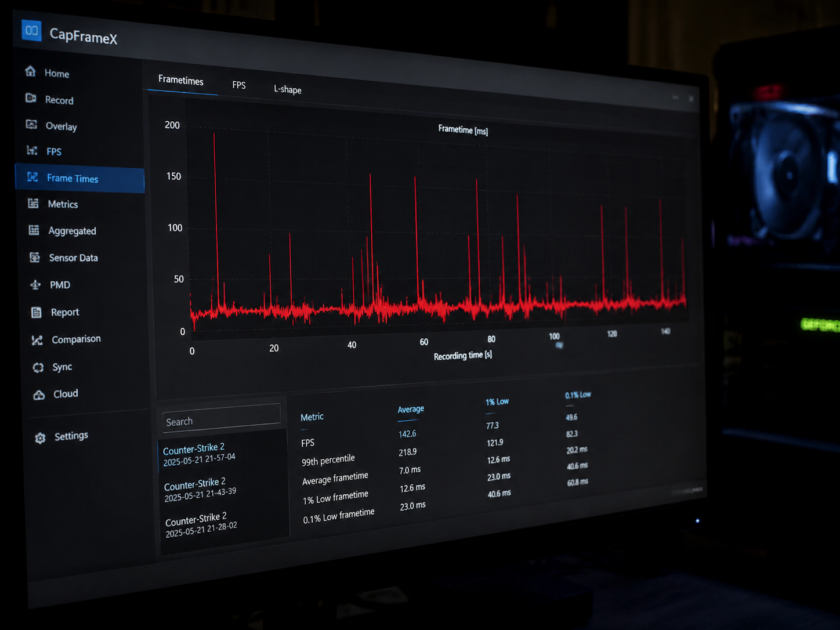Click the Settings gear icon

coord(40,438)
